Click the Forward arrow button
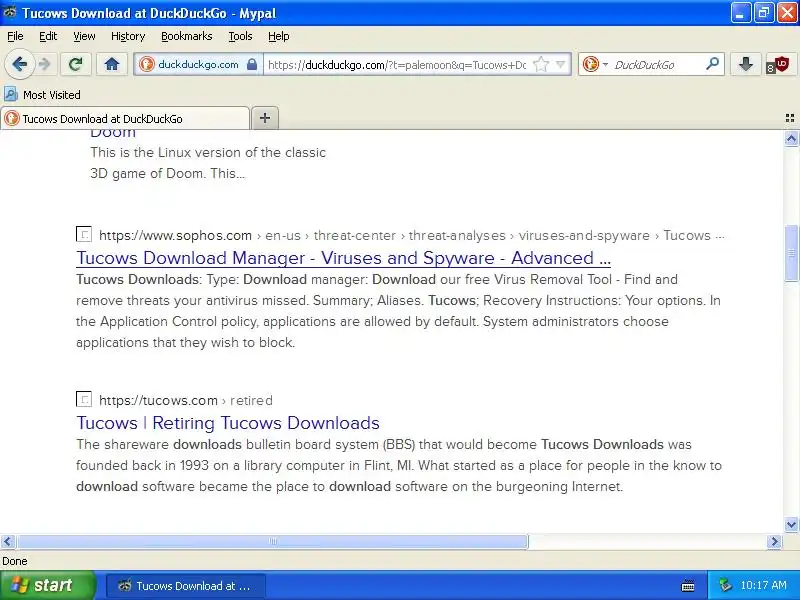The image size is (800, 600). (45, 64)
